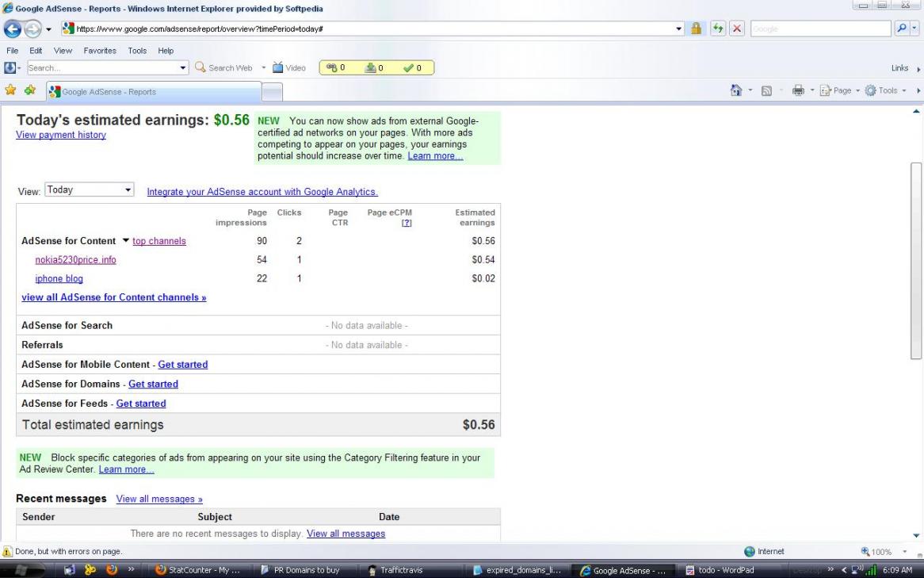Click the top channels link
The height and width of the screenshot is (578, 924).
159,241
